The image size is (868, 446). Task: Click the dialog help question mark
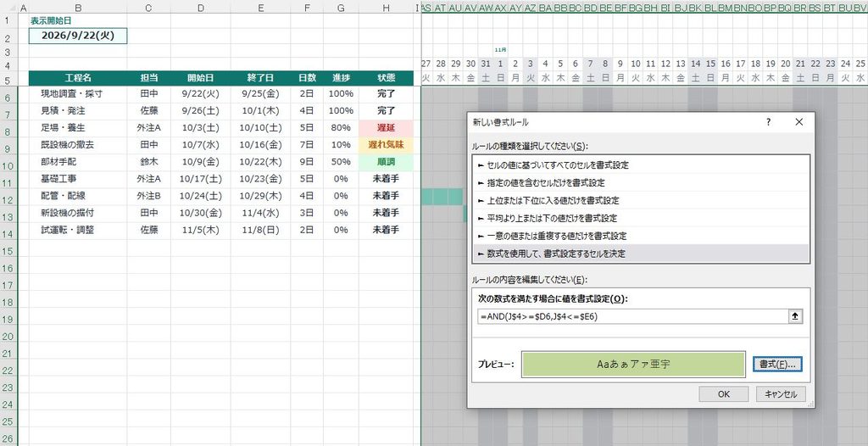tap(768, 122)
